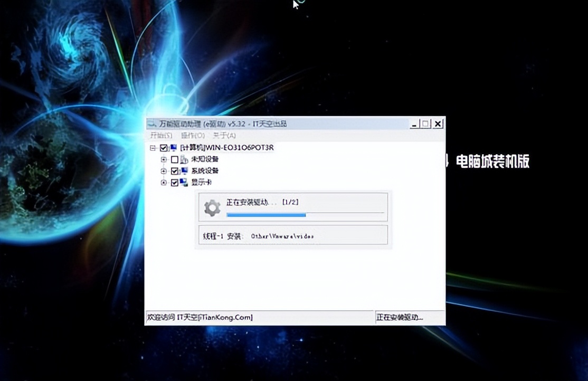Uncheck the root computer checkbox
Image resolution: width=588 pixels, height=381 pixels.
[164, 148]
